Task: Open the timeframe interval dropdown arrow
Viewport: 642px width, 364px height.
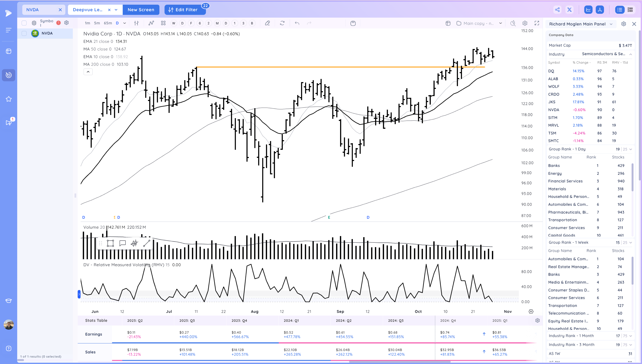Action: coord(124,23)
